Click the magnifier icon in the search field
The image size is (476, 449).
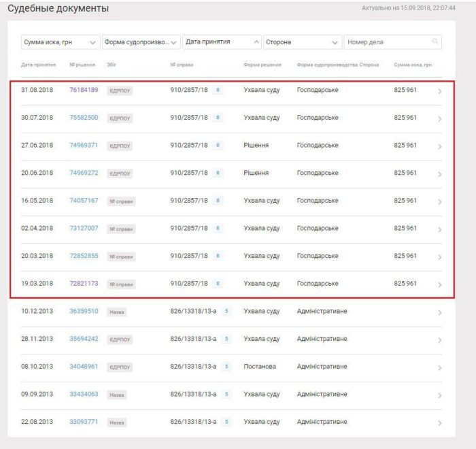coord(435,42)
